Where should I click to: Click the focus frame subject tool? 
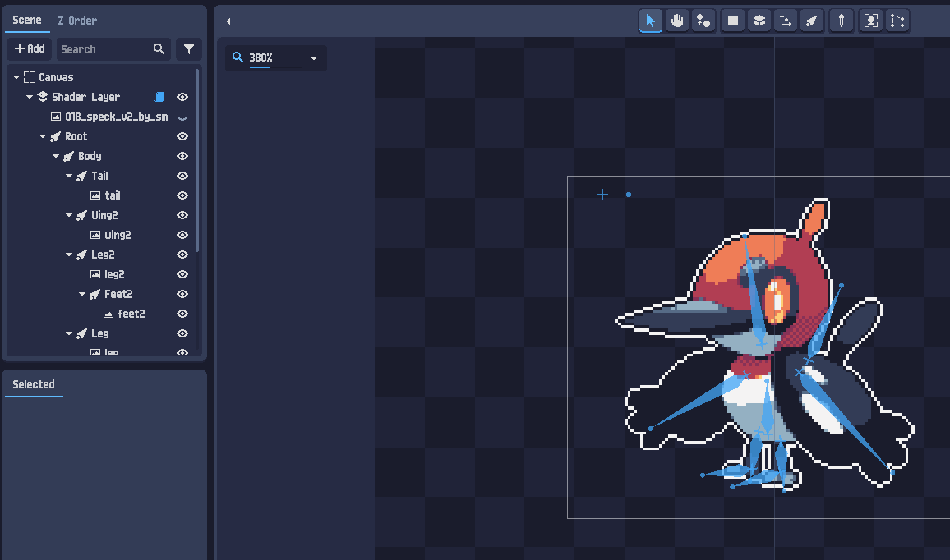870,21
